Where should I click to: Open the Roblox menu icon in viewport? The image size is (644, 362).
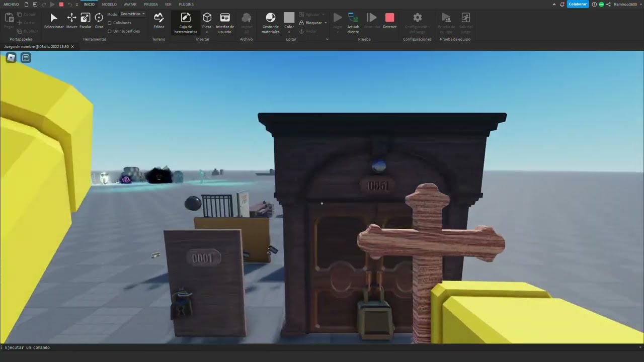coord(11,58)
